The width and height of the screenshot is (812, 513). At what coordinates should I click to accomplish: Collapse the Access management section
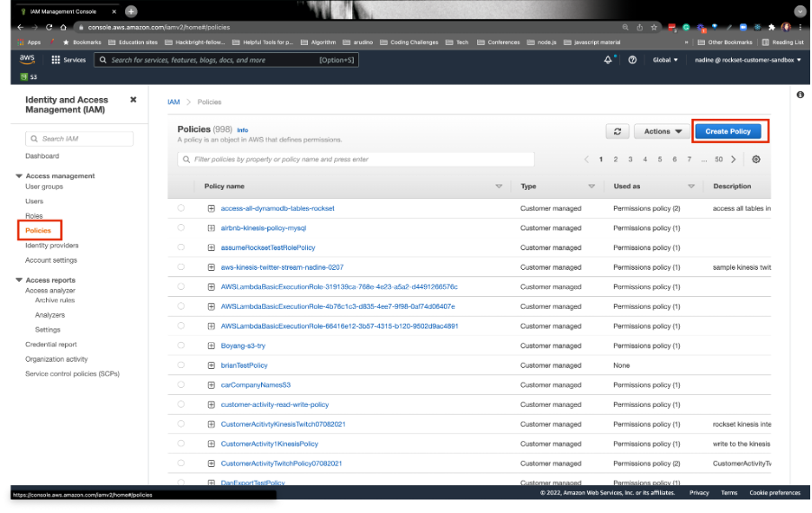pyautogui.click(x=19, y=176)
